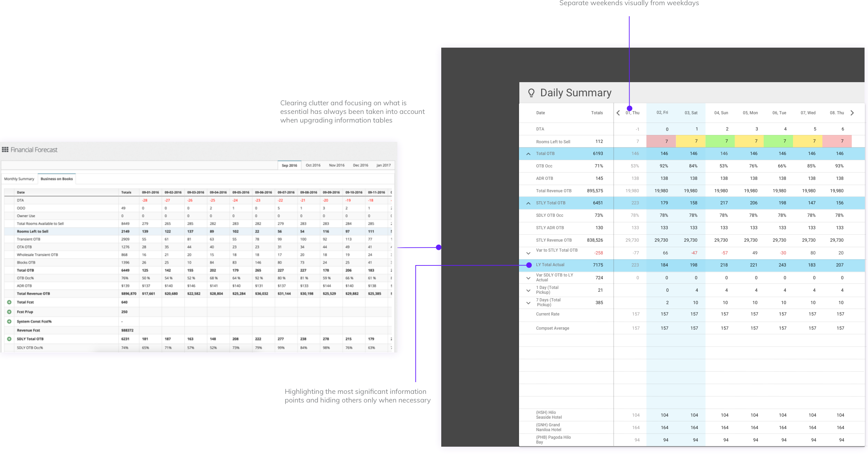Expand Fcst P/up with green plus icon
This screenshot has width=868, height=456.
tap(9, 312)
